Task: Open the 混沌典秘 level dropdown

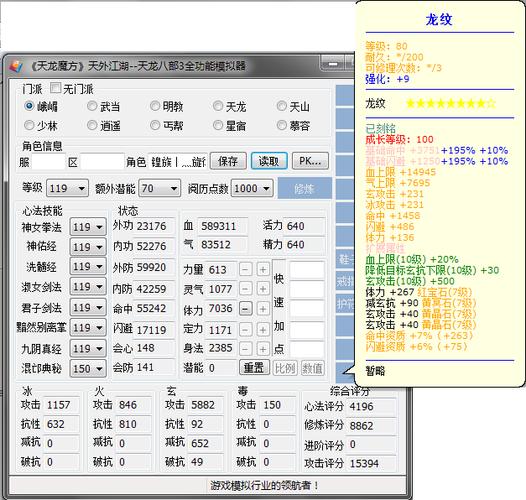Action: [88, 369]
